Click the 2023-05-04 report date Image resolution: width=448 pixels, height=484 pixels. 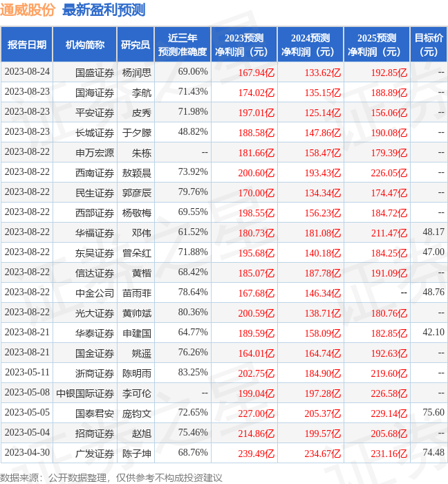pyautogui.click(x=27, y=432)
